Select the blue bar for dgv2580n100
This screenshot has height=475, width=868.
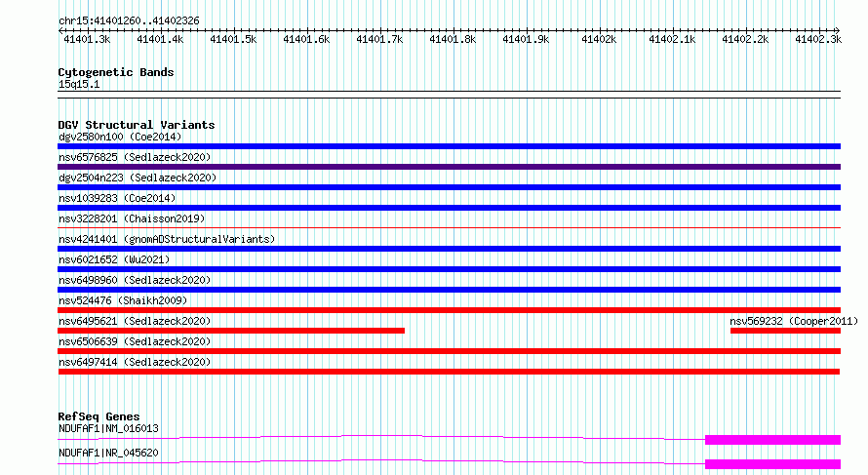tap(449, 146)
